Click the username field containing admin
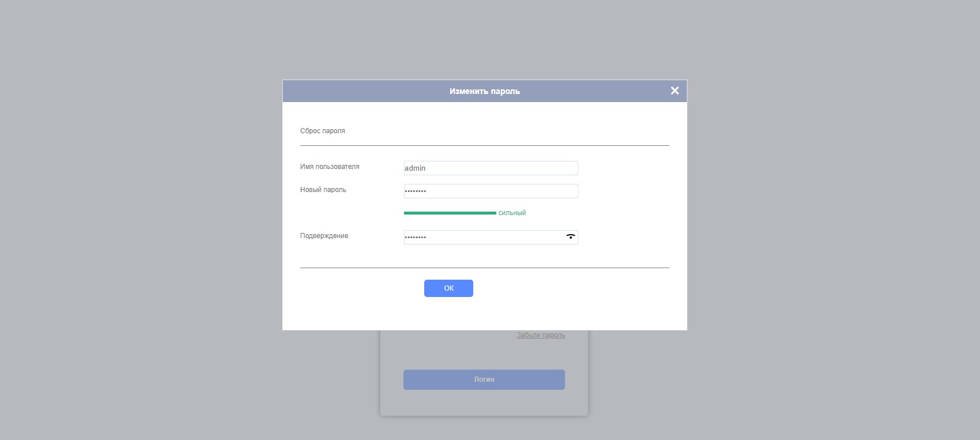The image size is (980, 440). 491,168
